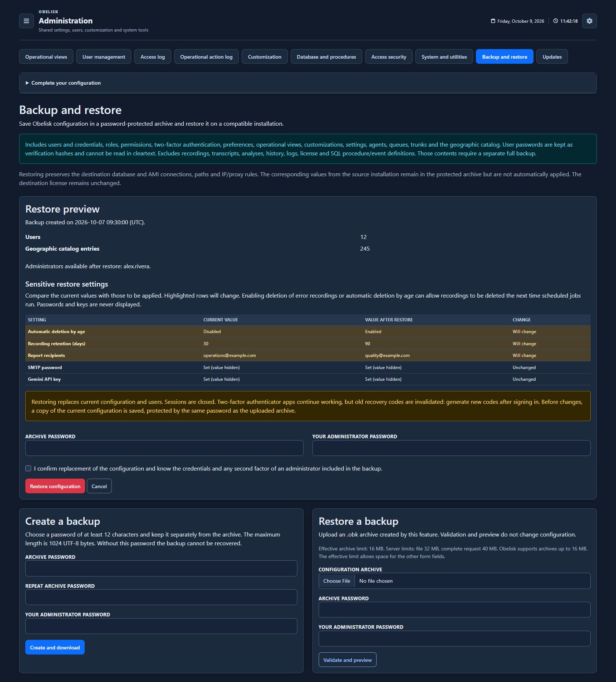Screen dimensions: 616x682
Task: Click Create and download button
Action: (x=55, y=648)
